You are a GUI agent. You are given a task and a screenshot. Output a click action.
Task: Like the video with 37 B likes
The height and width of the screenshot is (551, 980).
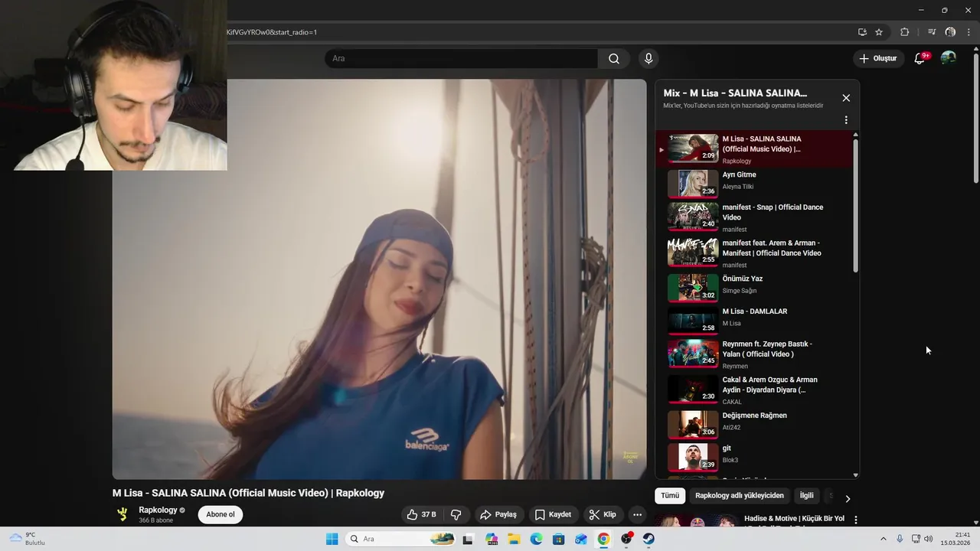[x=422, y=514]
